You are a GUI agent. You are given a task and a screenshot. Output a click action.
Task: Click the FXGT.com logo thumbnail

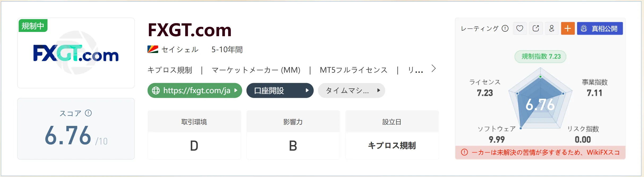click(76, 53)
